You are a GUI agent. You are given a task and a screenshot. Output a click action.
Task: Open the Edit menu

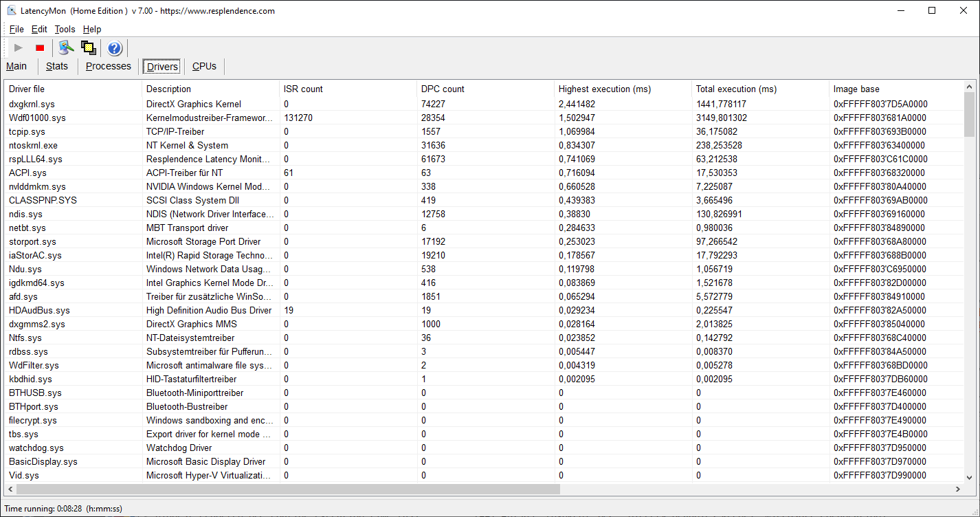[39, 29]
